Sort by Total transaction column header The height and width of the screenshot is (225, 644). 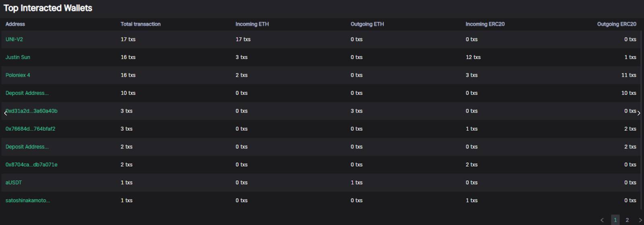click(x=140, y=24)
